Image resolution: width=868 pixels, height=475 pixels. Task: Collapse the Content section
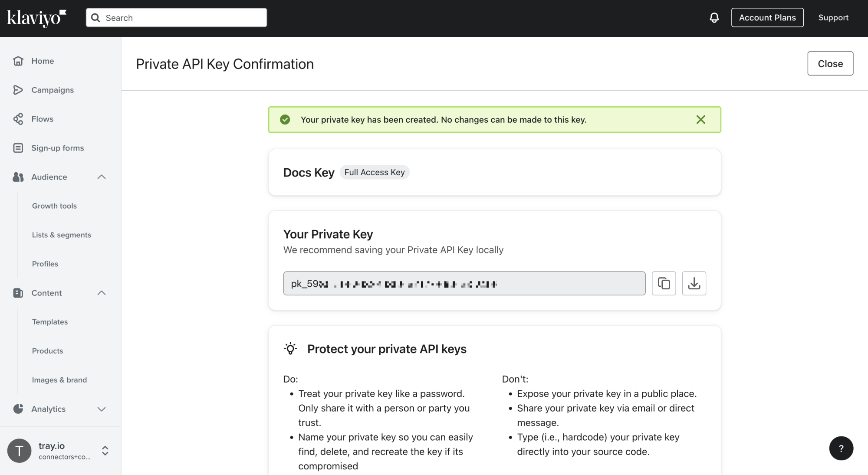click(x=102, y=293)
